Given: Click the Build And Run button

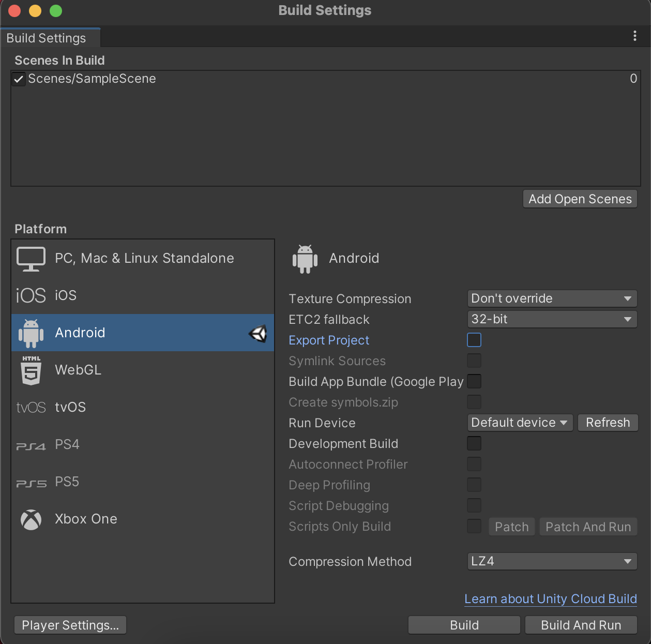Looking at the screenshot, I should point(581,625).
